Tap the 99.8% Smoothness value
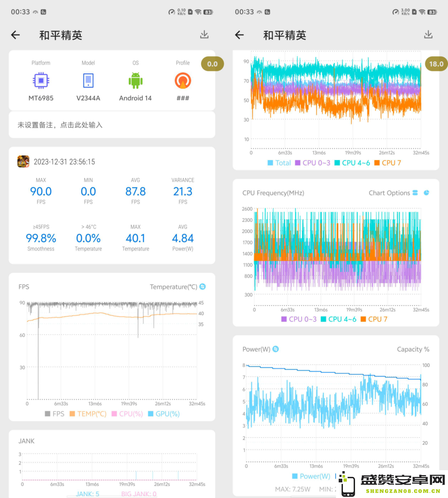 (41, 238)
